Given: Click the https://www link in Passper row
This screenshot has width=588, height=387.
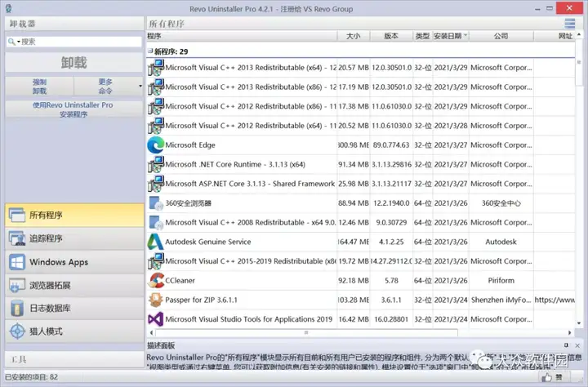Looking at the screenshot, I should [555, 300].
